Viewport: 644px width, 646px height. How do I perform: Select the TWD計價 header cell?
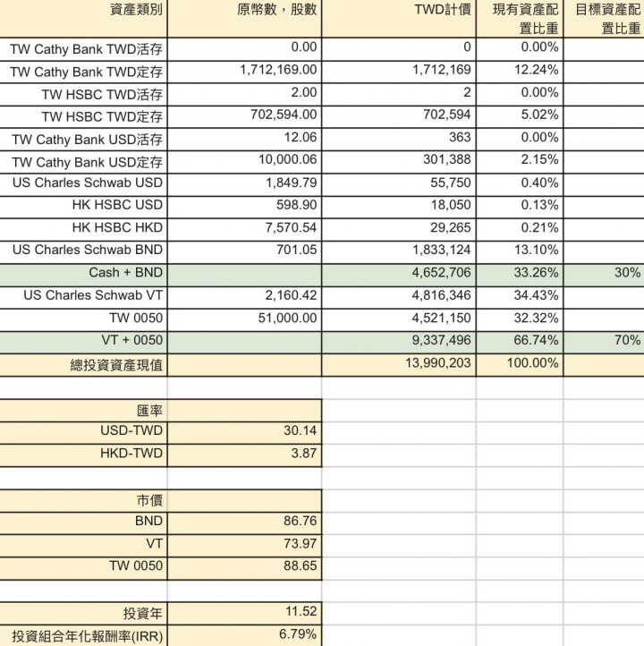399,19
